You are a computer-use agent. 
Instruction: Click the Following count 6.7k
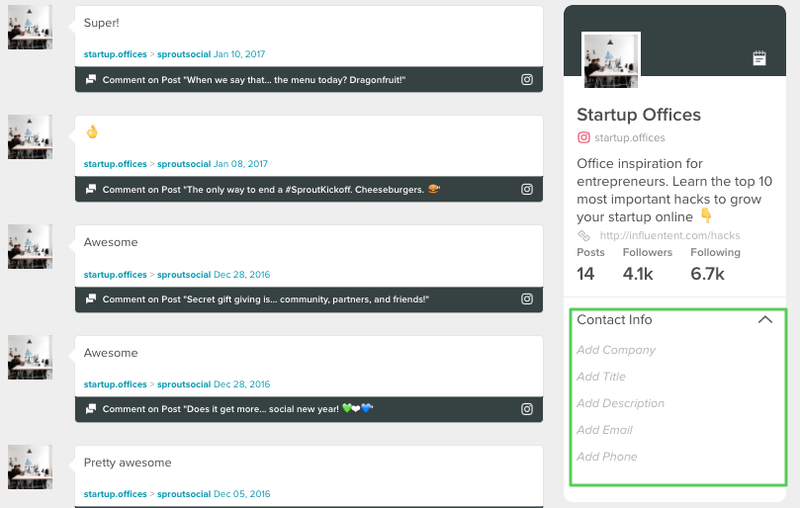(x=707, y=274)
